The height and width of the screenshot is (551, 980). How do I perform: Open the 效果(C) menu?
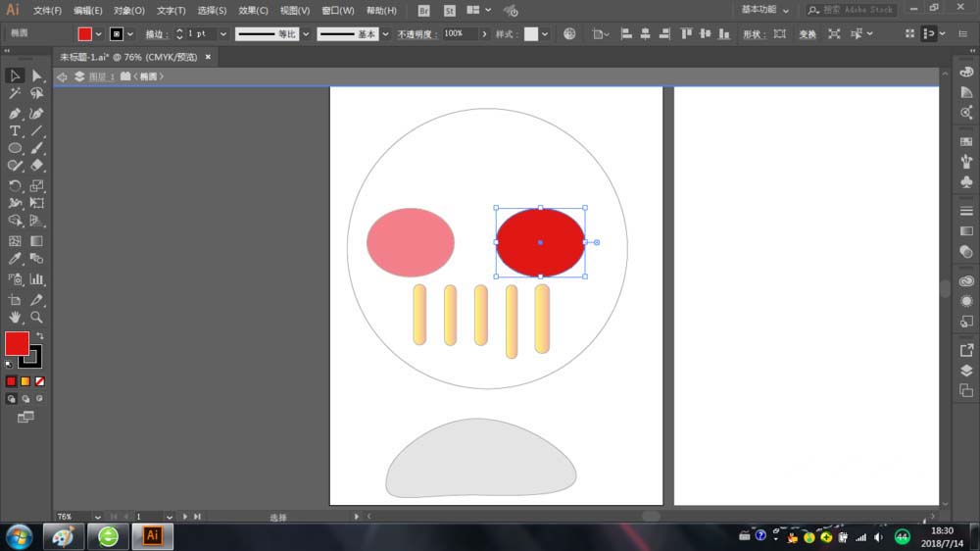pyautogui.click(x=253, y=11)
